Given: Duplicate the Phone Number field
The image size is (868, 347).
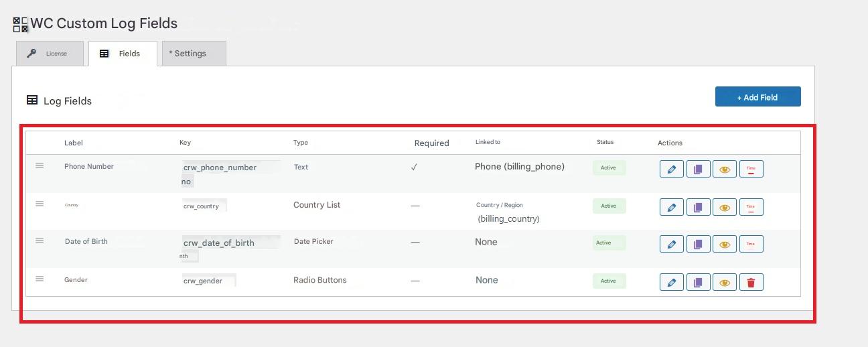Looking at the screenshot, I should coord(698,169).
